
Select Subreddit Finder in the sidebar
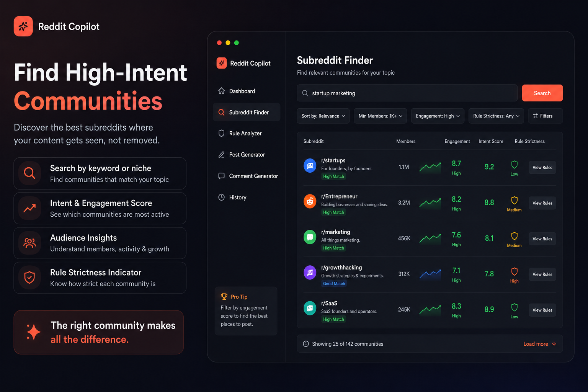coord(247,112)
